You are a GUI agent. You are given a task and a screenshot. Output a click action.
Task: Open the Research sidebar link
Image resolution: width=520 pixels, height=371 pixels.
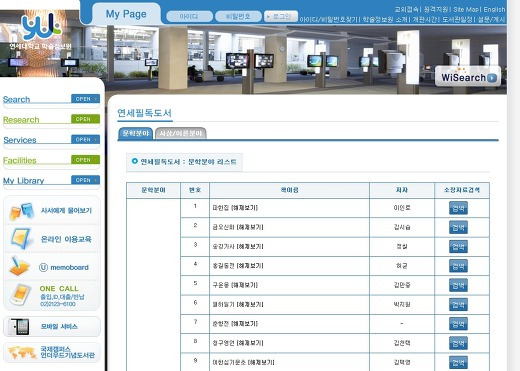point(21,120)
